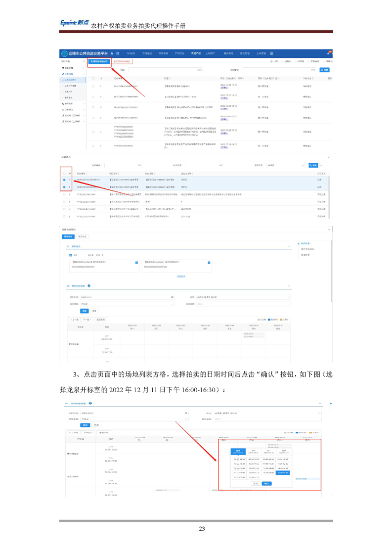Click the grid icon next to the home icon

pos(117,53)
